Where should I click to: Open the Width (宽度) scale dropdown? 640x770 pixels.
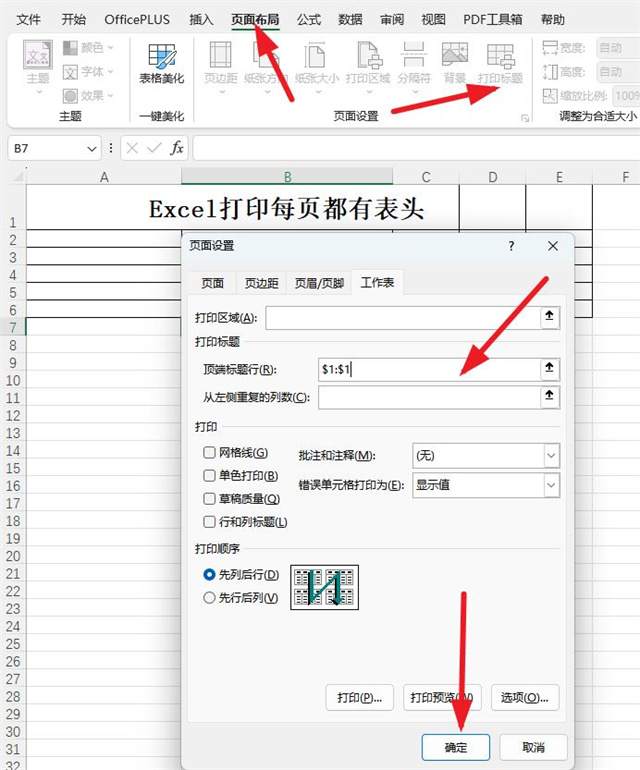point(618,48)
